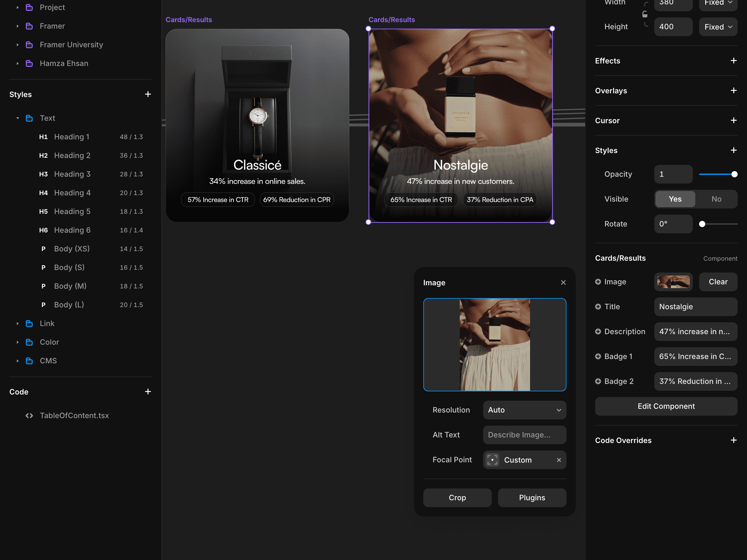Add a new text style in Styles panel
The width and height of the screenshot is (747, 560).
click(148, 94)
